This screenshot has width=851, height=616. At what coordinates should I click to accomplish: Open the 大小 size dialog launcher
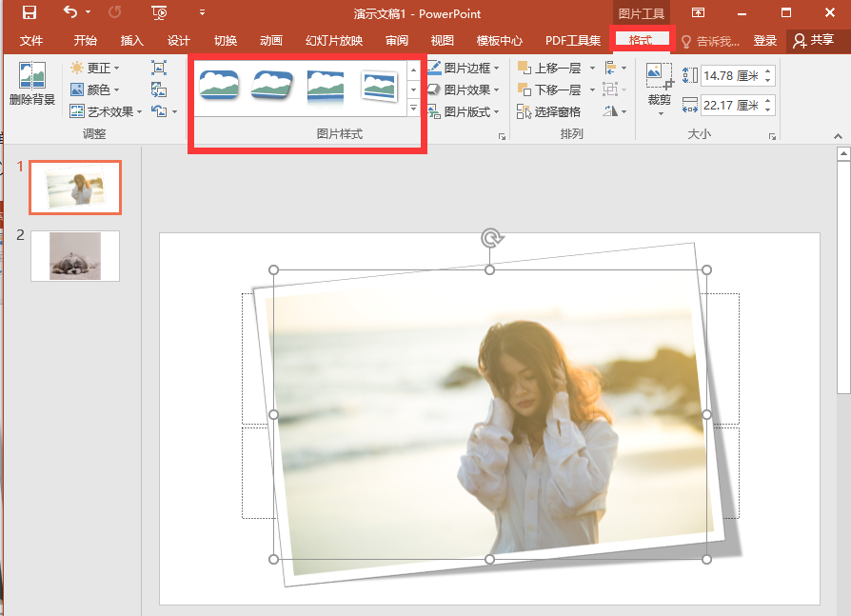tap(772, 137)
